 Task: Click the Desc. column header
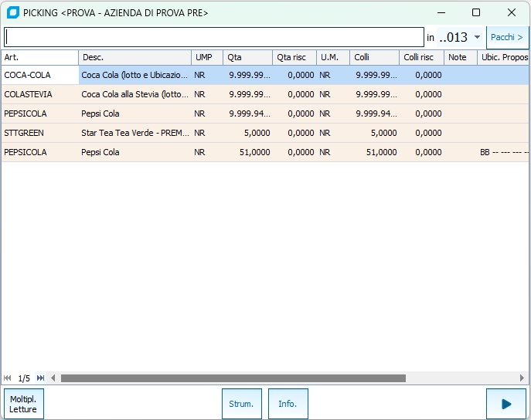[134, 57]
